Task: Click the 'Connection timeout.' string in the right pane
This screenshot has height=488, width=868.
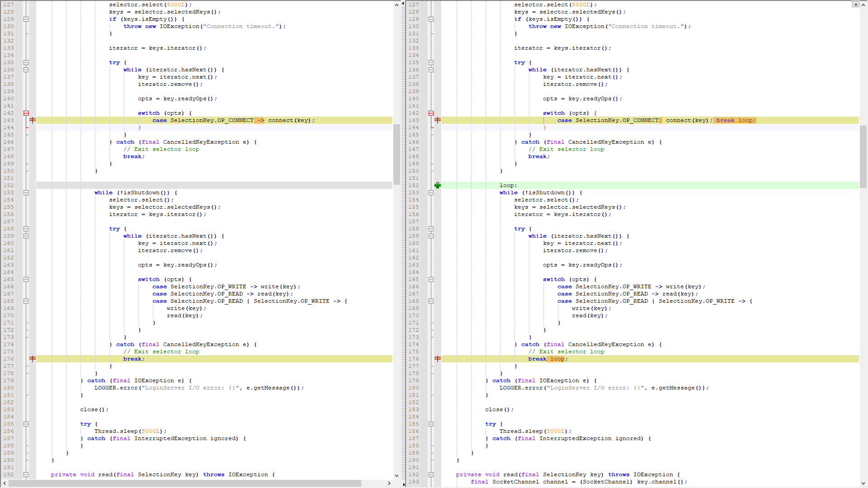Action: click(x=647, y=26)
